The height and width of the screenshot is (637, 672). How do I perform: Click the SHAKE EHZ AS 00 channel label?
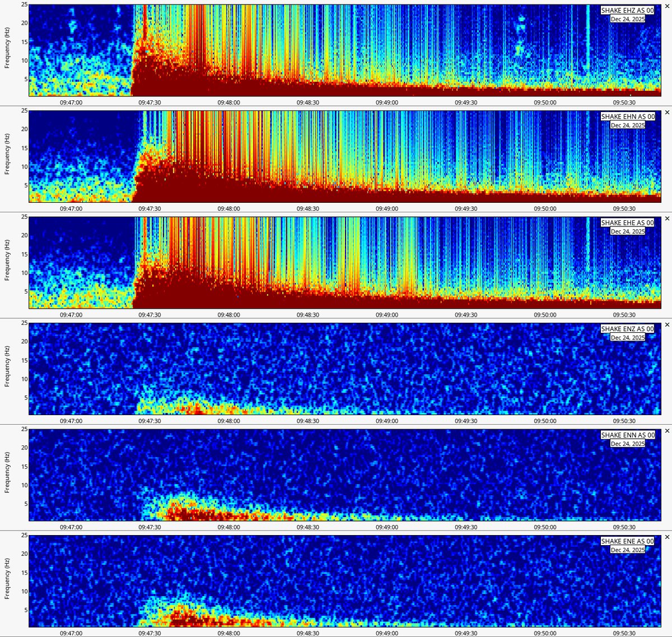click(627, 11)
